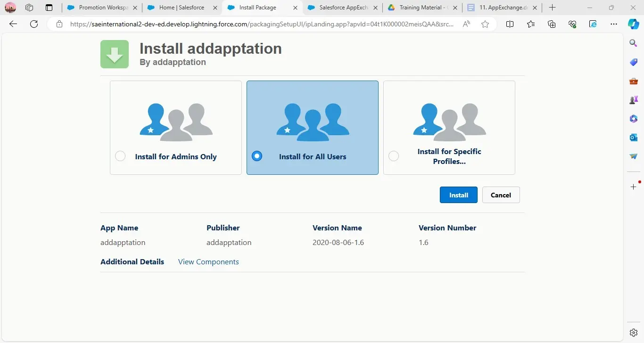This screenshot has height=343, width=644.
Task: Refresh the current page
Action: (34, 24)
